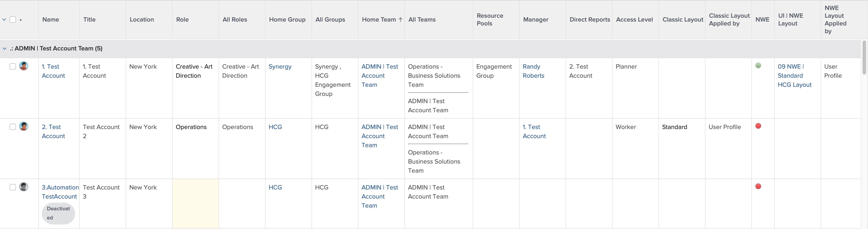Click red NWE dot for 2. Test Account
This screenshot has width=868, height=229.
758,126
